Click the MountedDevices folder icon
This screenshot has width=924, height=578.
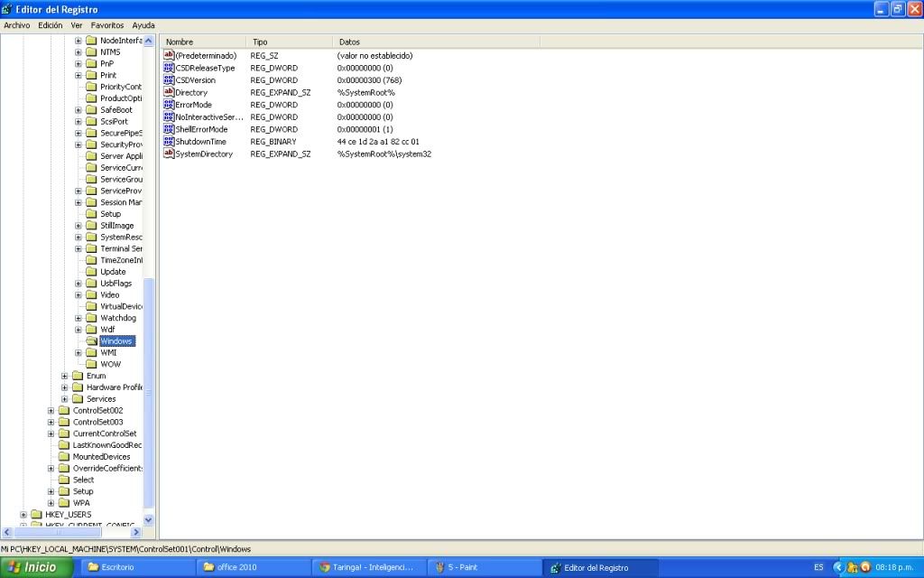[x=64, y=456]
